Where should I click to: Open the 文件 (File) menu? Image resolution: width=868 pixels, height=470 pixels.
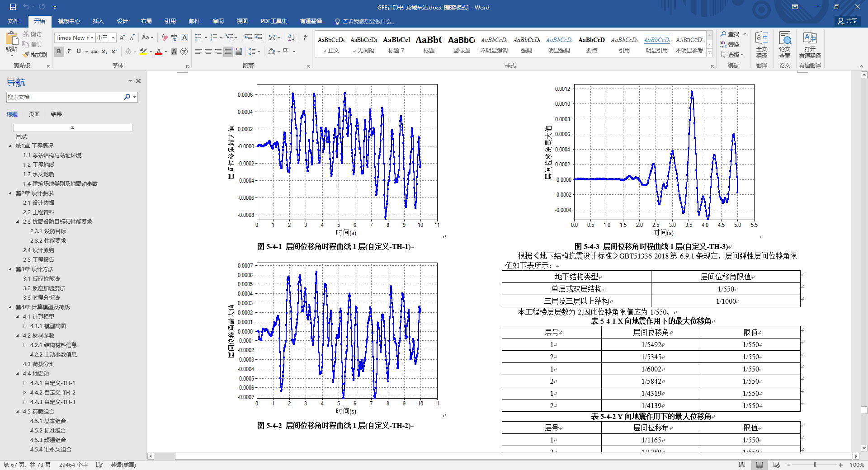13,21
